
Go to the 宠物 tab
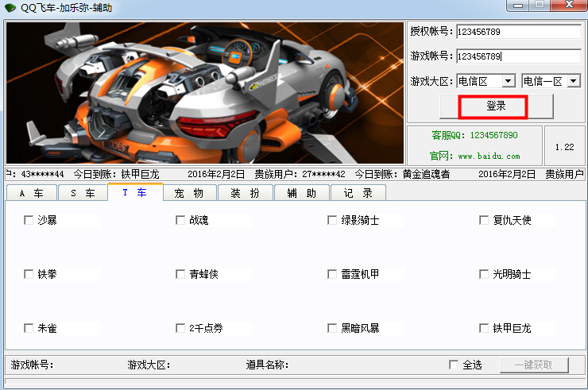click(190, 193)
